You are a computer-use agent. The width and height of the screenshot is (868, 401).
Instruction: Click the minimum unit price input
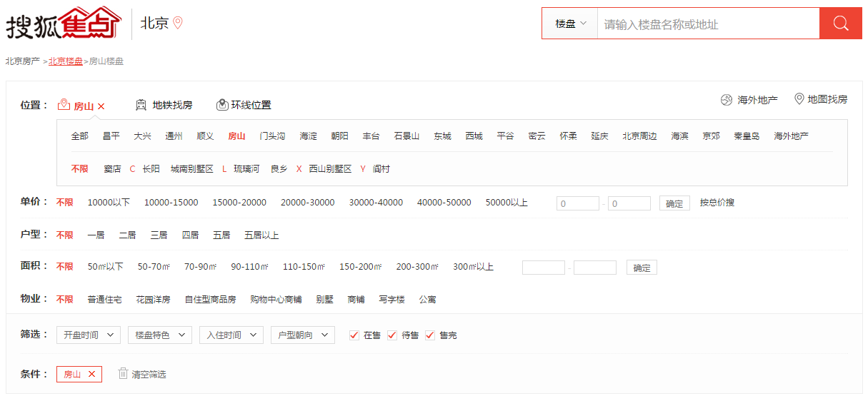click(578, 203)
